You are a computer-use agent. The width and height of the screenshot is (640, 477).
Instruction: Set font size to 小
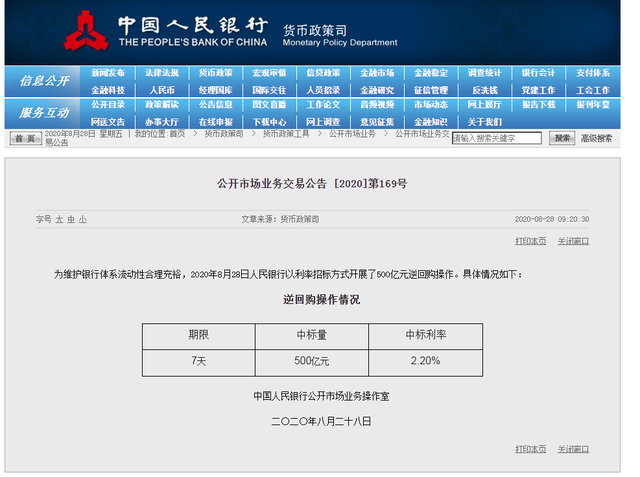pyautogui.click(x=83, y=220)
